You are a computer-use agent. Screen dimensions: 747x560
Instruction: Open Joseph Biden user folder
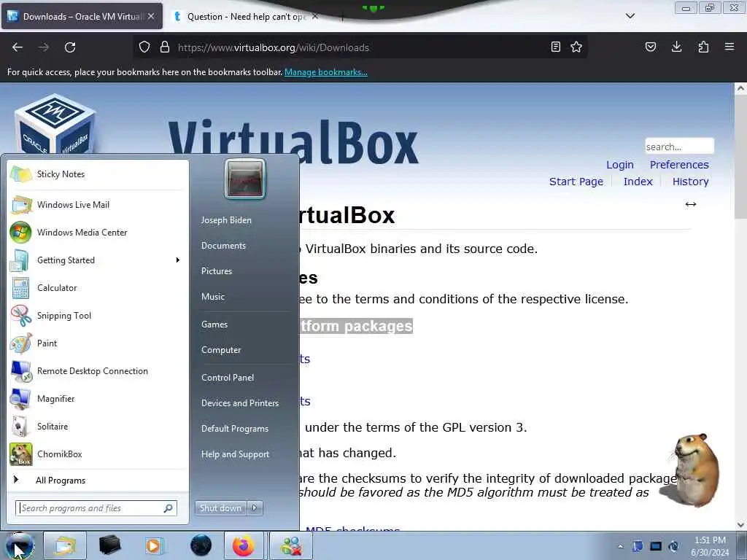226,220
